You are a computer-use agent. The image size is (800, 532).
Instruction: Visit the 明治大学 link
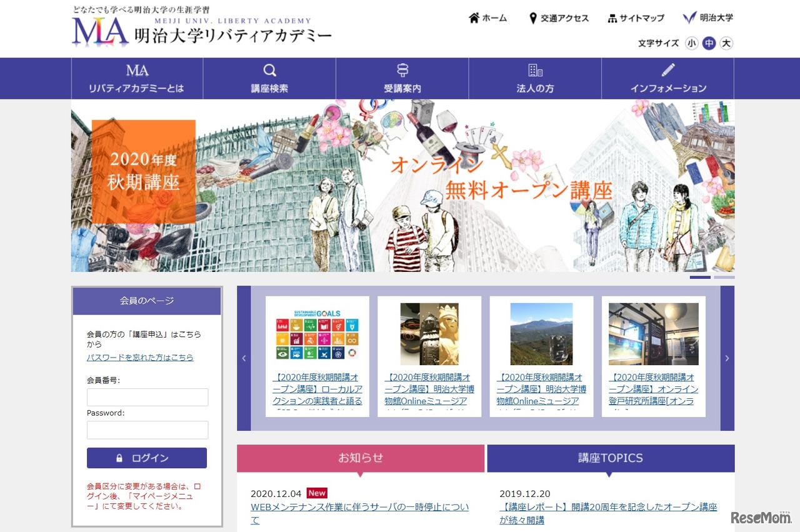[708, 18]
